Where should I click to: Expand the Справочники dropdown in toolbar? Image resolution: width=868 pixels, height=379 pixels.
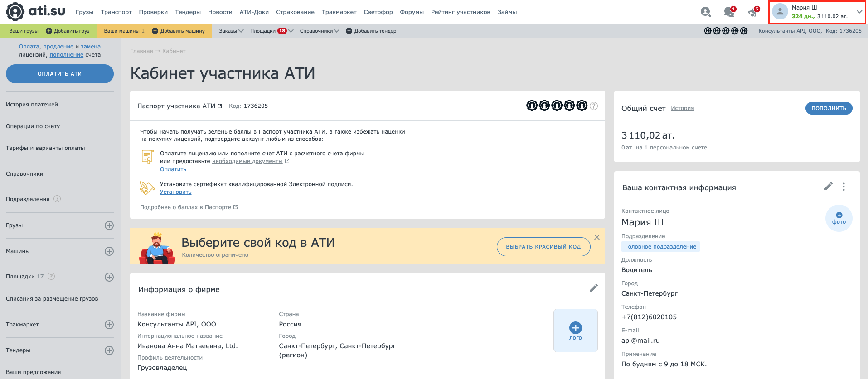pyautogui.click(x=320, y=31)
